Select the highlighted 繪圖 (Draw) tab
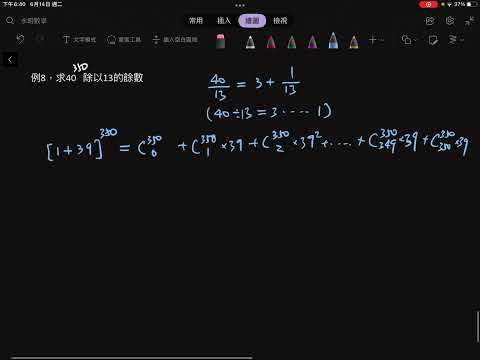This screenshot has width=480, height=360. pyautogui.click(x=252, y=21)
